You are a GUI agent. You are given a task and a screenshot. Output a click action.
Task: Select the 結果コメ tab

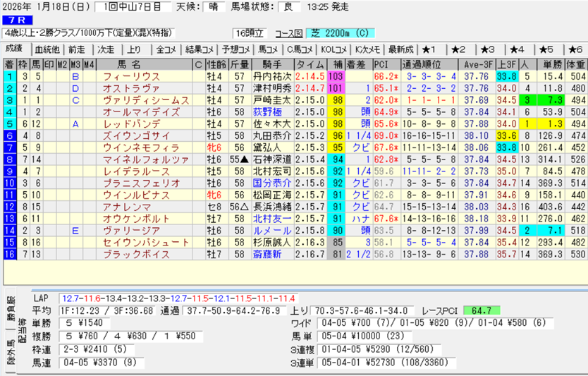pyautogui.click(x=200, y=49)
